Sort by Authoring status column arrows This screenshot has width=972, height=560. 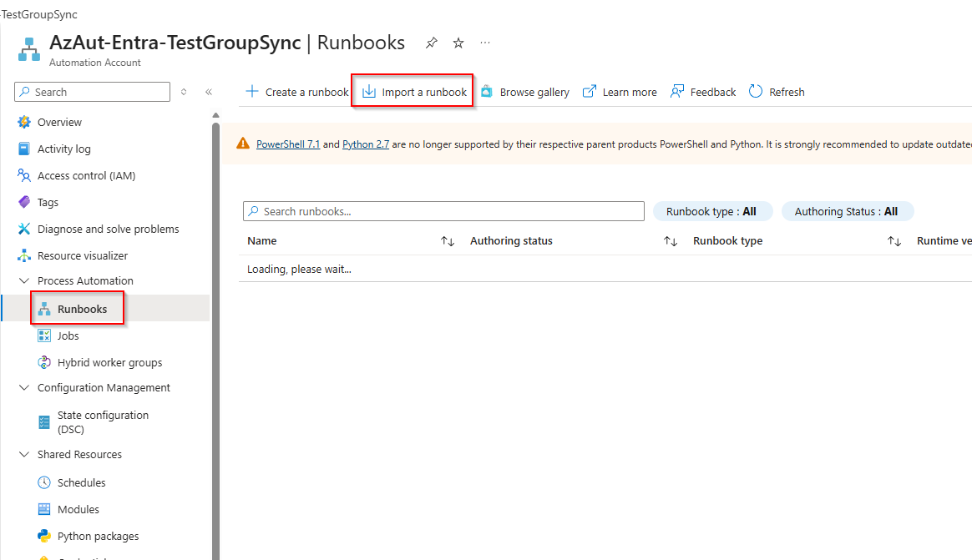(x=671, y=241)
